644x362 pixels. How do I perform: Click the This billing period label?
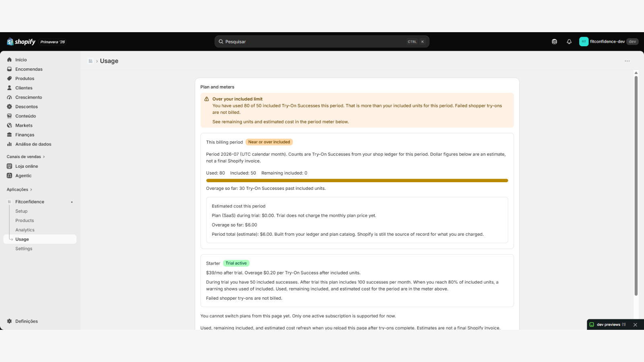click(225, 142)
